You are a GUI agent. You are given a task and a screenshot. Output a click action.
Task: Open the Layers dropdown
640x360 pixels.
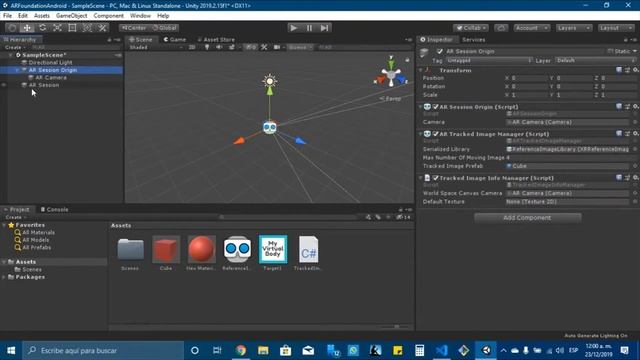coord(574,28)
